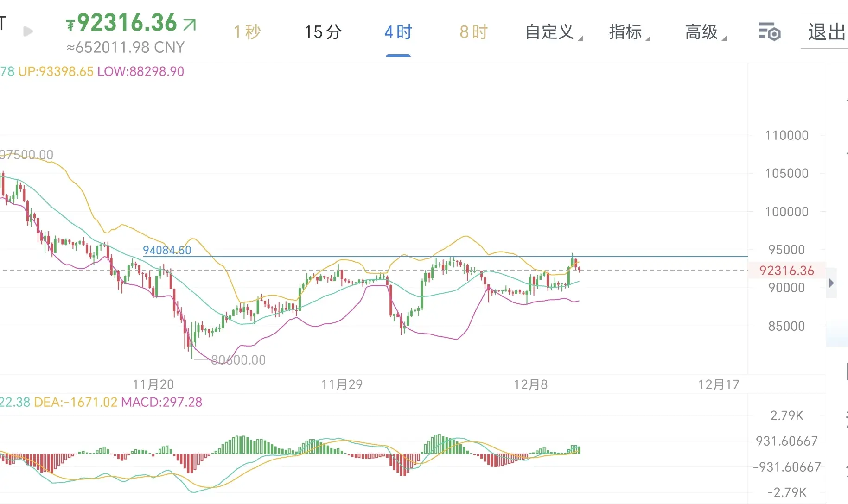Select the 15分 timeframe tab
Viewport: 848px width, 504px height.
tap(323, 32)
